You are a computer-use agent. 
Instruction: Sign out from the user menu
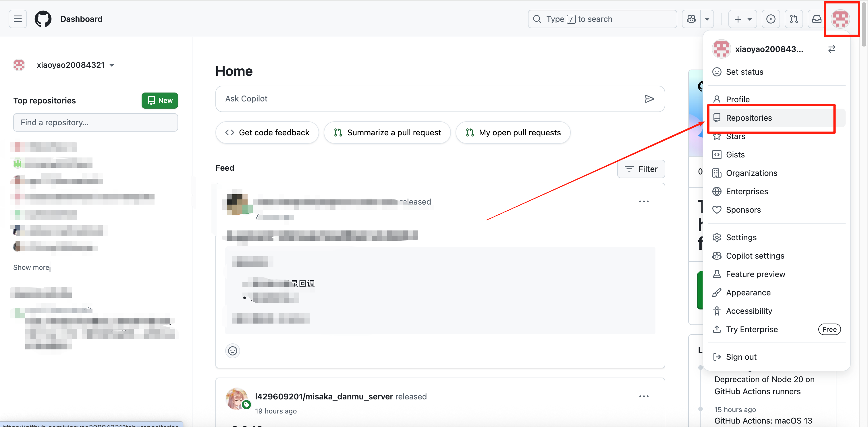pos(776,357)
